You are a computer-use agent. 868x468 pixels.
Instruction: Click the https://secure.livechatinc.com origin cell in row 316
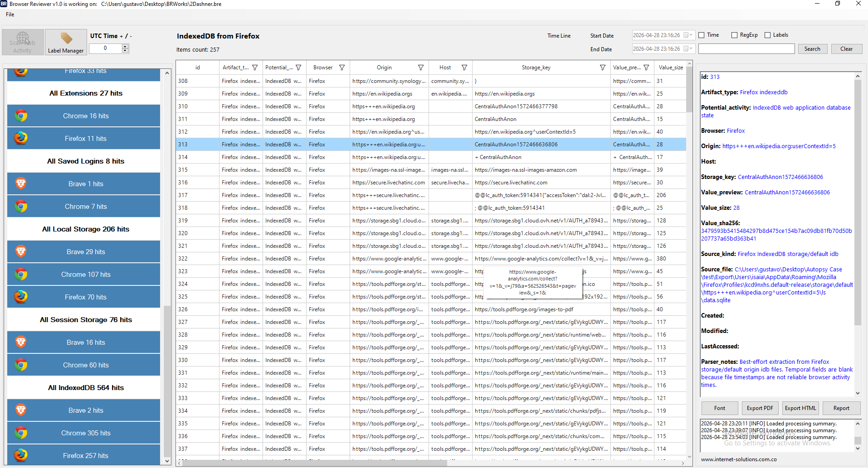coord(389,183)
